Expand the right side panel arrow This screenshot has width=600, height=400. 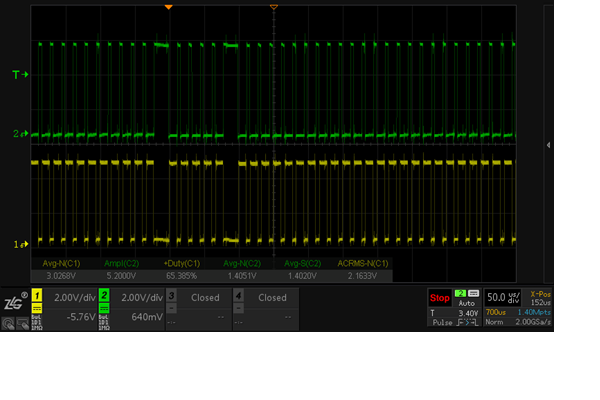(548, 145)
